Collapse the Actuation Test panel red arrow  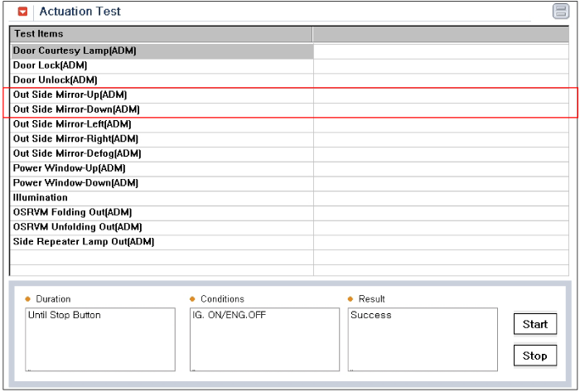point(22,12)
